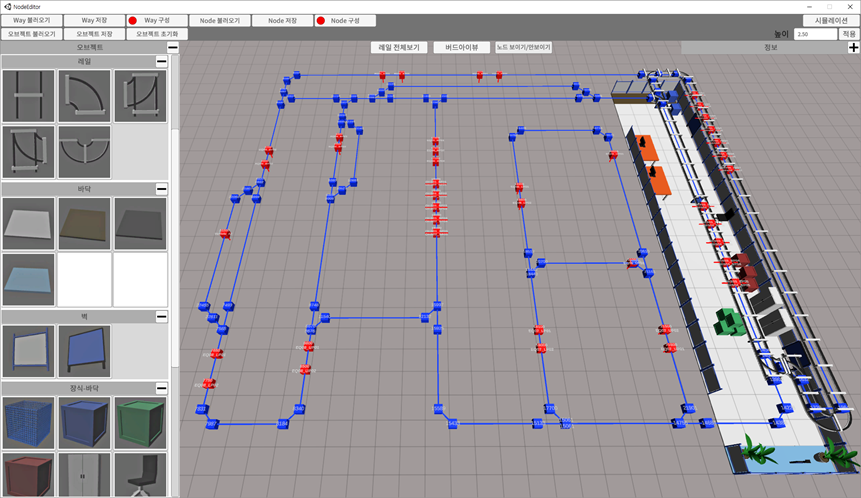Pick the junction rail beside the curved rail

[x=141, y=96]
